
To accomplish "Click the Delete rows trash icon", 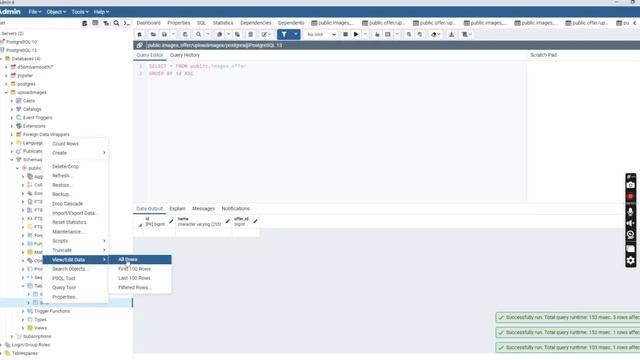I will point(251,35).
